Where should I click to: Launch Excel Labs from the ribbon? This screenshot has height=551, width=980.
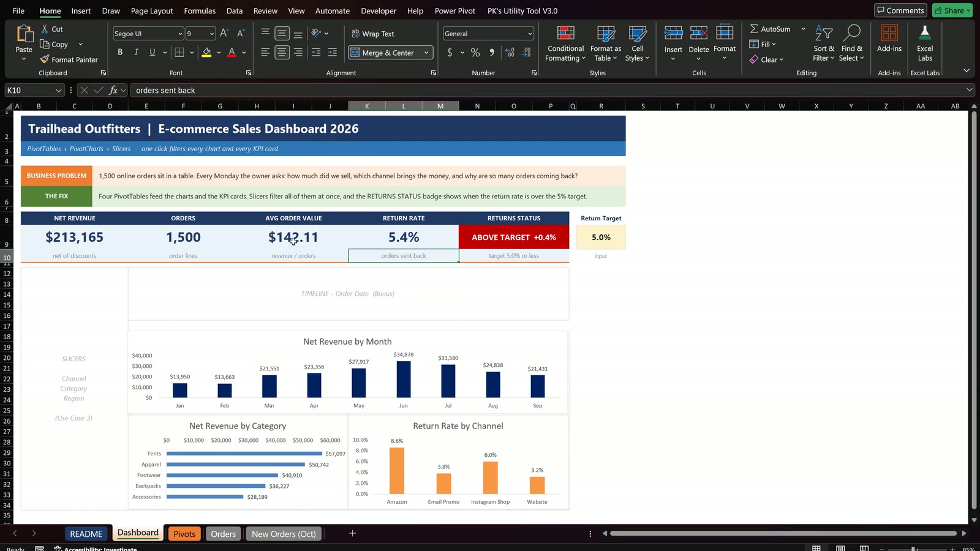pyautogui.click(x=925, y=43)
